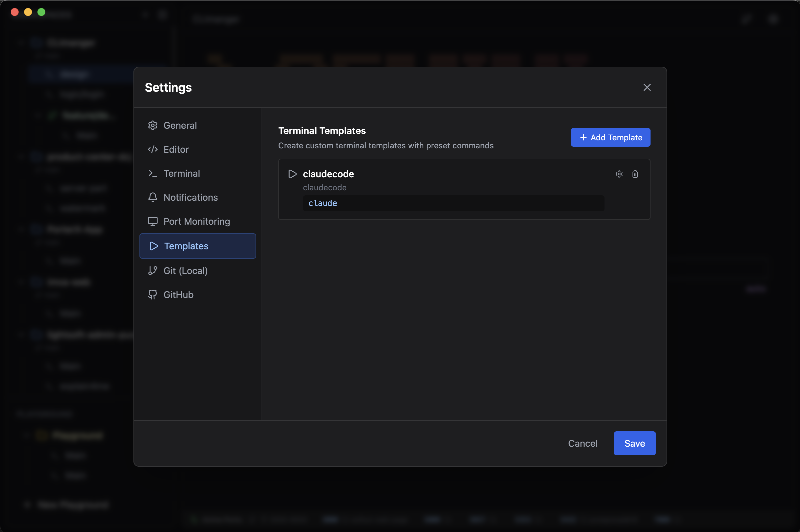The image size is (800, 532).
Task: Select the Editor code brackets icon
Action: pos(152,149)
